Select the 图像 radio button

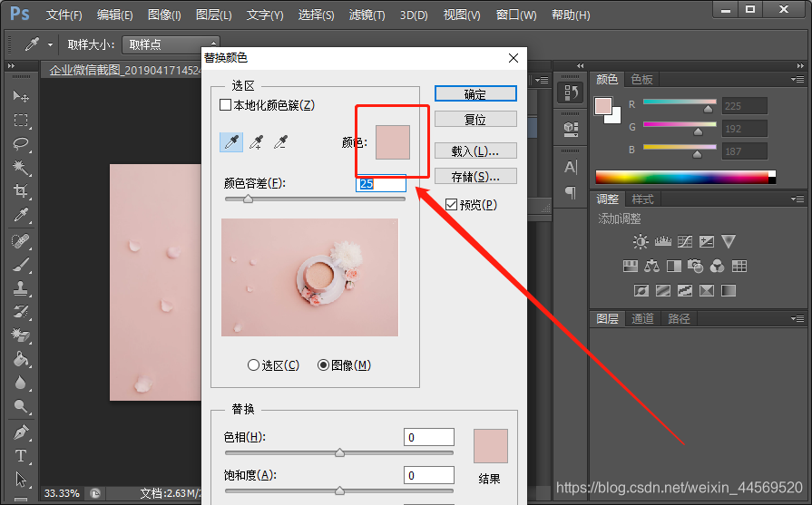323,365
